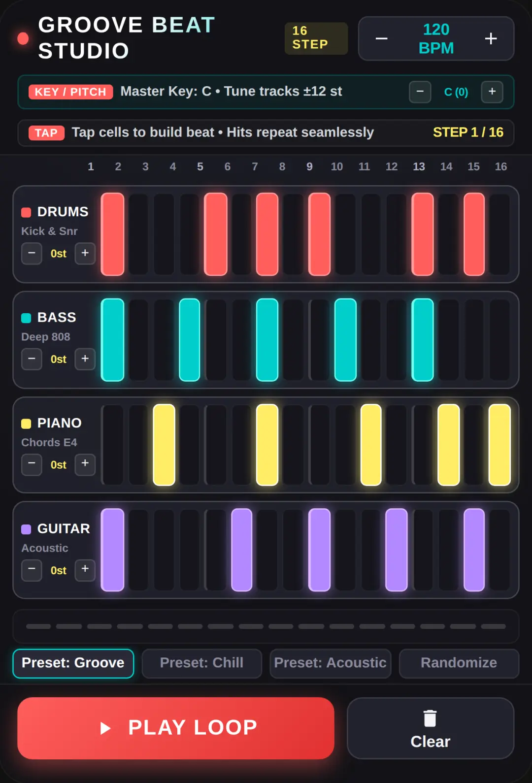
Task: Turn off PIANO step 16 cell
Action: pyautogui.click(x=500, y=445)
